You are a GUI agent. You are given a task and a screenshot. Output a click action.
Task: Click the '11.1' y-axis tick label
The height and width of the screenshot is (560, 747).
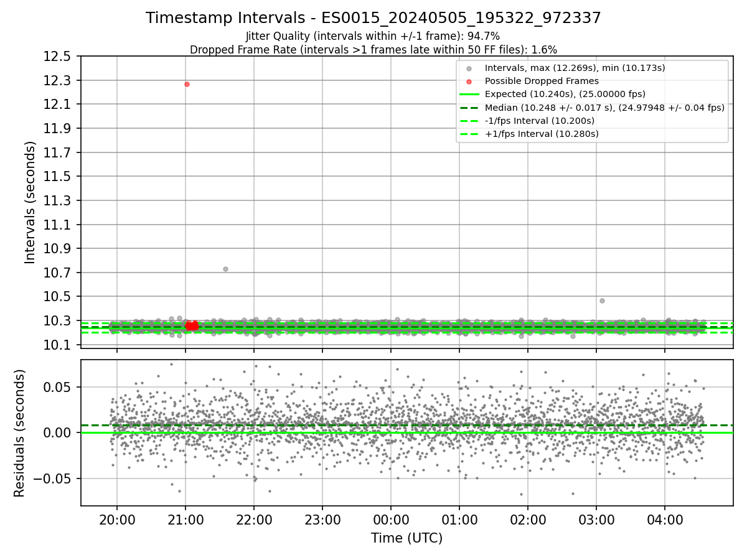click(59, 225)
